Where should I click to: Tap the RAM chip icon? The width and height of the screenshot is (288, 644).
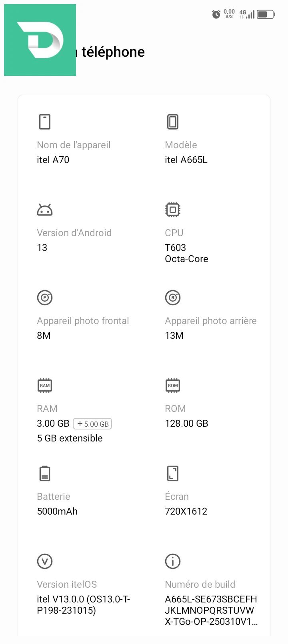tap(45, 386)
